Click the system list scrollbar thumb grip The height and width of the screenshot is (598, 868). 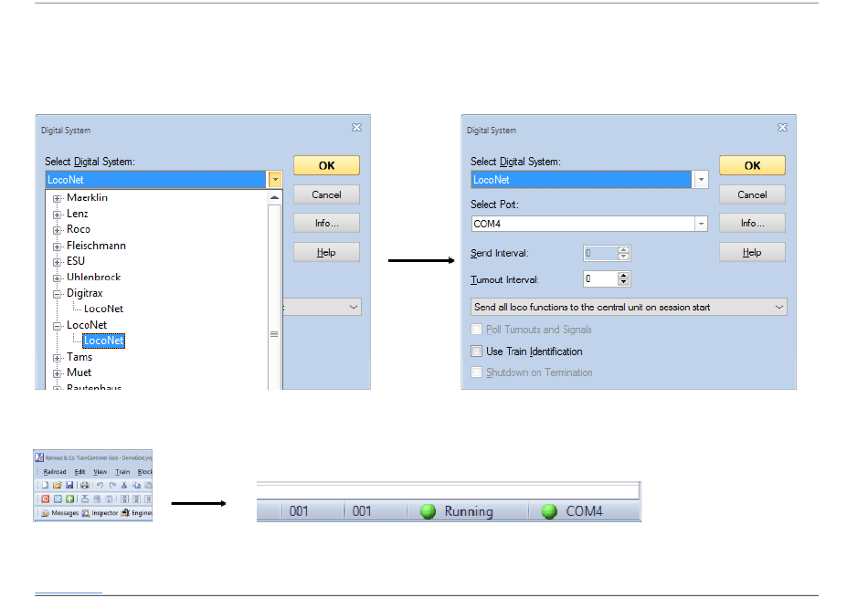274,334
